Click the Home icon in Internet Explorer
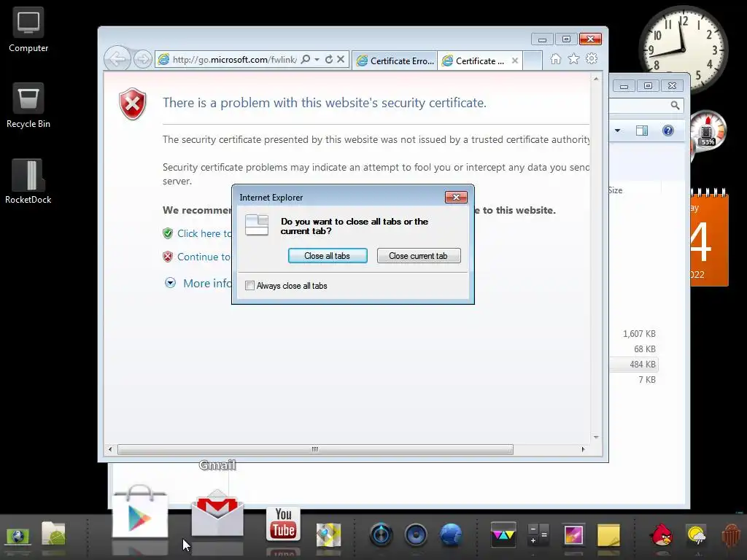747x560 pixels. coord(555,58)
